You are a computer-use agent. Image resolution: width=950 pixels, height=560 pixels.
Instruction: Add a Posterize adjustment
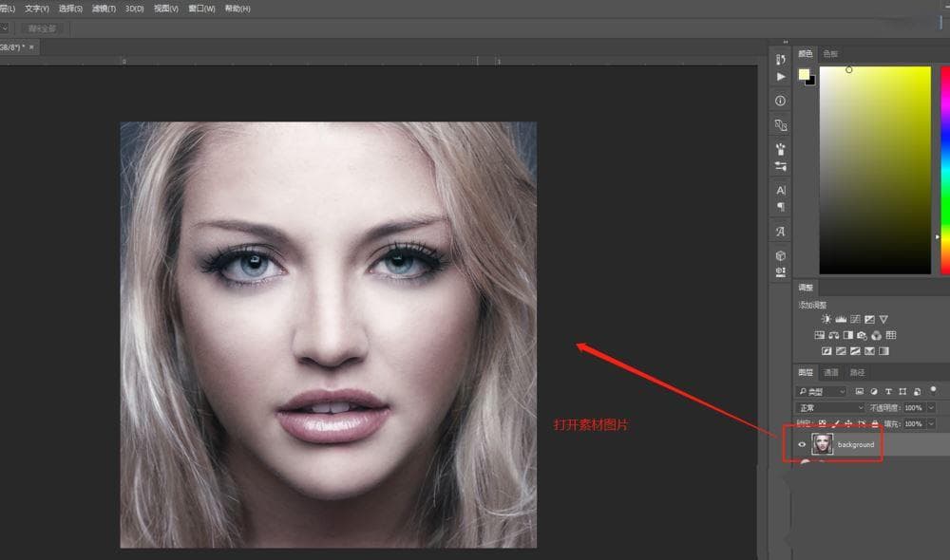tap(841, 351)
